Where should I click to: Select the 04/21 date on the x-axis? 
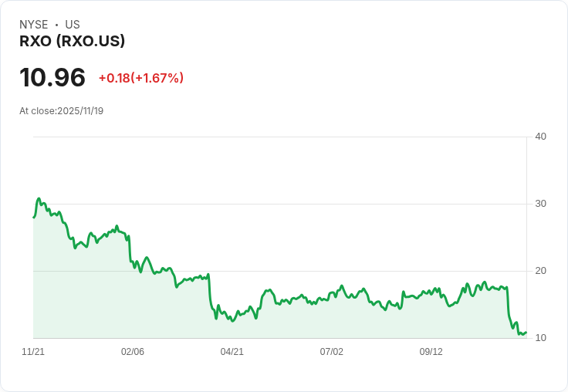point(232,352)
